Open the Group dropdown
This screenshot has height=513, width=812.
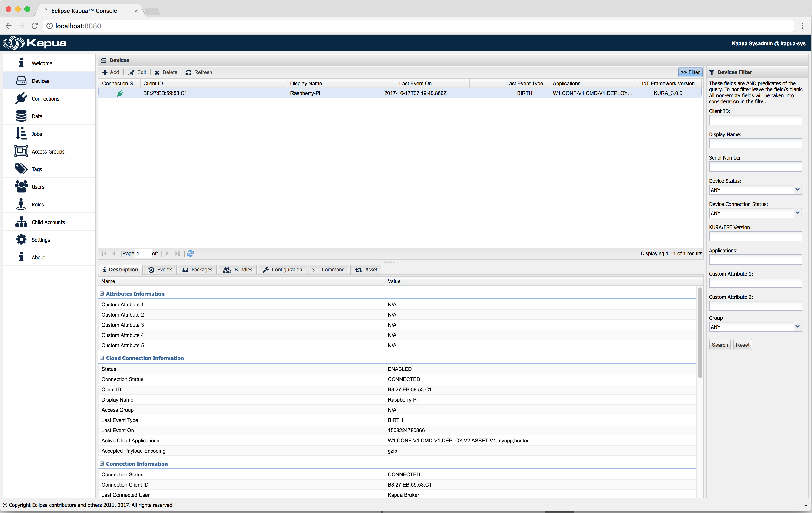(797, 327)
